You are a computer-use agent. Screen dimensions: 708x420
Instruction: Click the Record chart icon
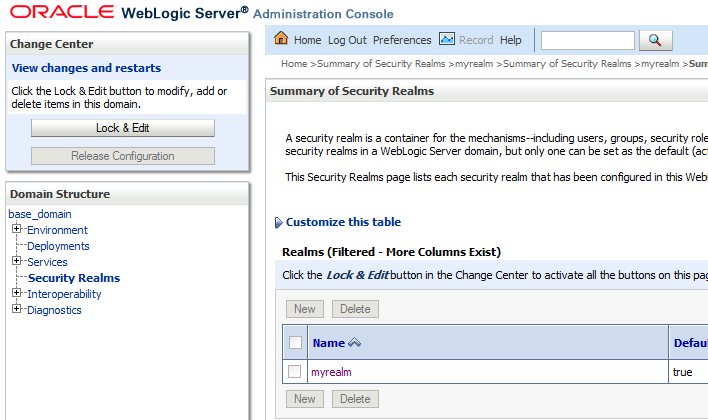(x=446, y=39)
